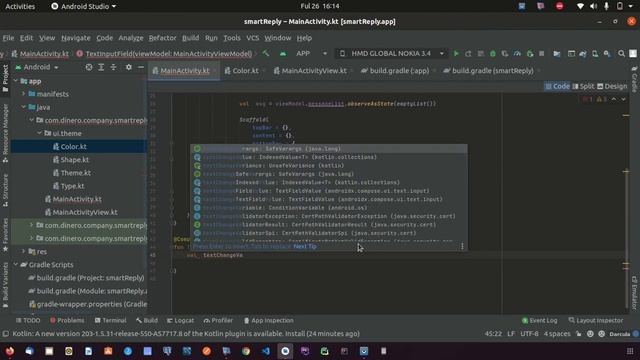The width and height of the screenshot is (640, 360).
Task: Toggle the Project tool window strip button
Action: [5, 78]
